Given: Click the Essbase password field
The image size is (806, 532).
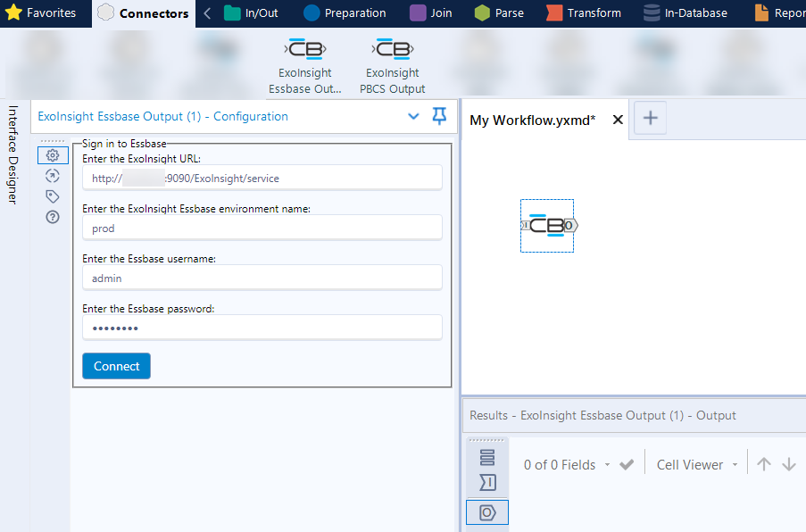Looking at the screenshot, I should tap(262, 328).
